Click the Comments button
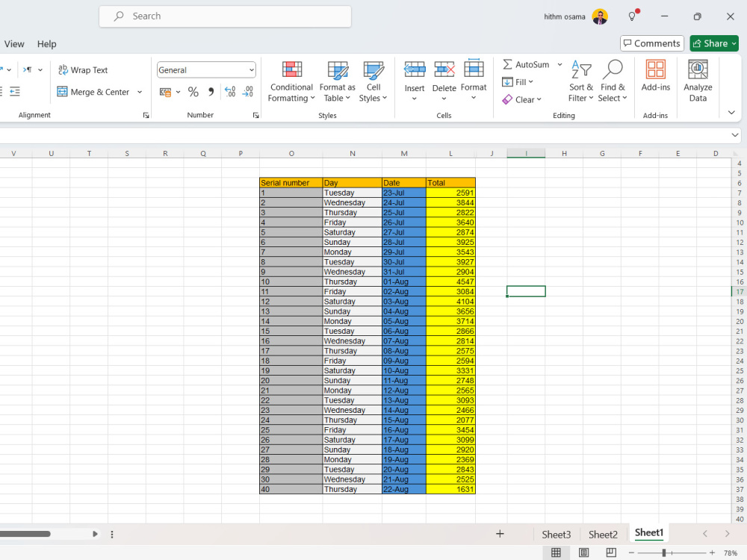 [x=651, y=43]
